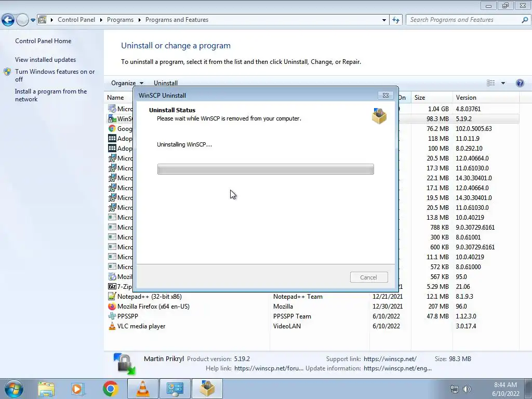Select Notepad++ (32-bit x86) entry
Viewport: 532px width, 399px height.
click(x=149, y=296)
